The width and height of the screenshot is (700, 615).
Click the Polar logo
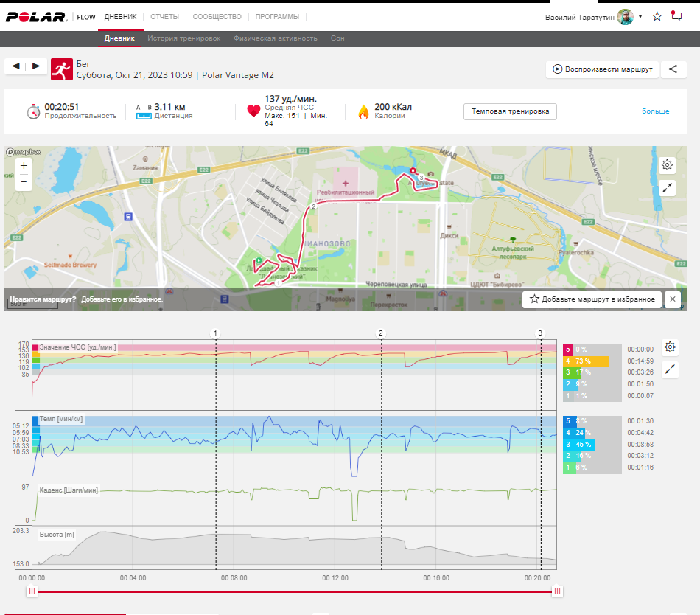pos(36,17)
